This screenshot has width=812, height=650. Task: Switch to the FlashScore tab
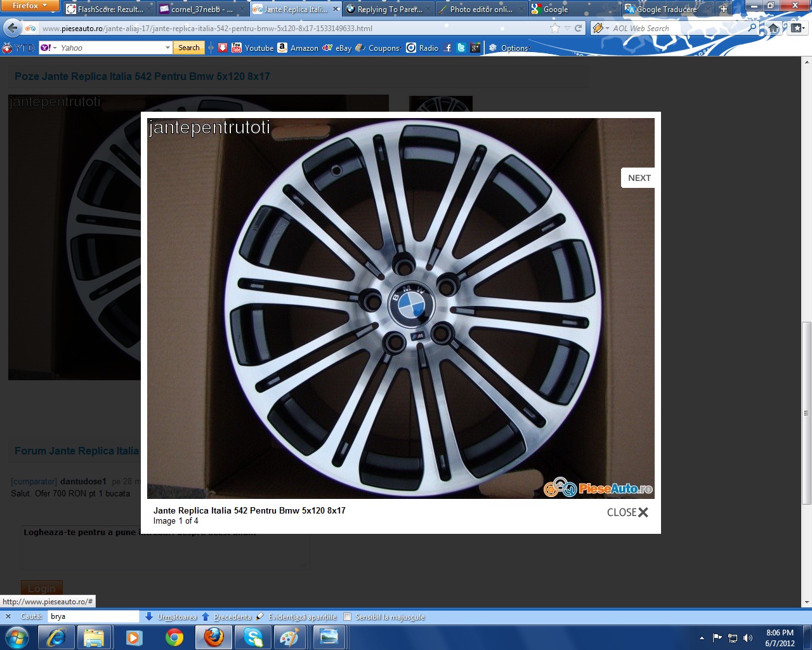pos(109,9)
